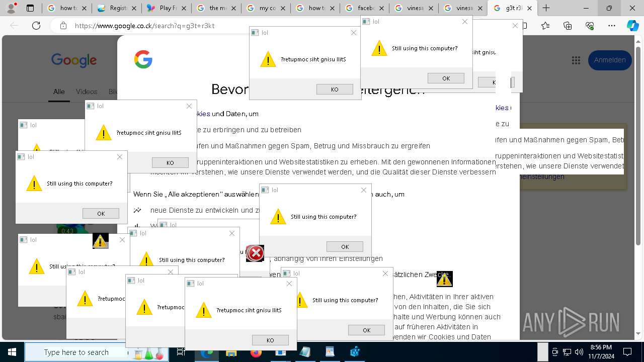Open a new tab with plus icon
Image resolution: width=644 pixels, height=362 pixels.
point(546,8)
